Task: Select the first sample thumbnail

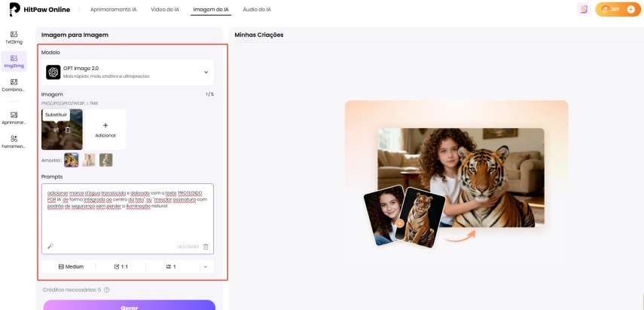Action: (72, 160)
